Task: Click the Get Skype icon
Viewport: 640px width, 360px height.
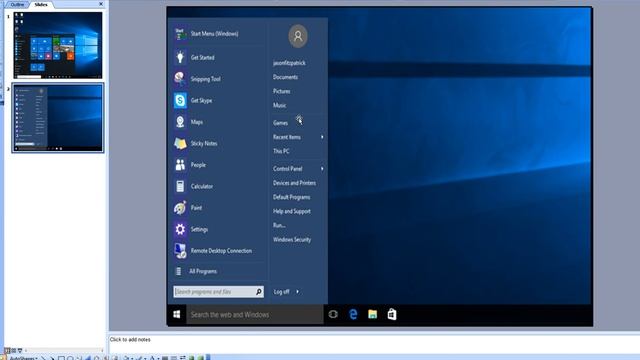Action: coord(180,100)
